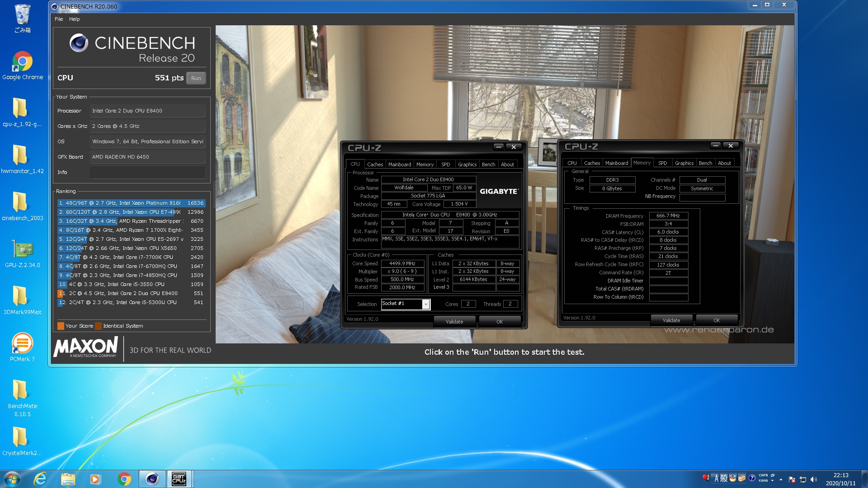Launch Internet Explorer from taskbar
The width and height of the screenshot is (868, 488).
[41, 479]
